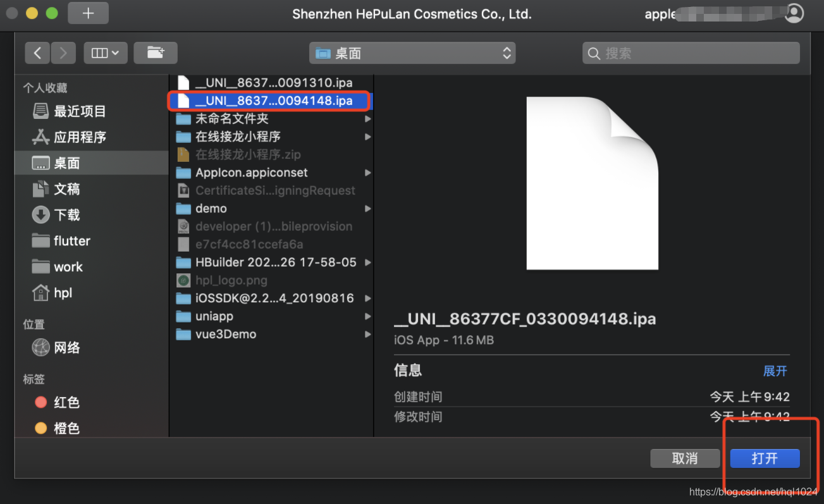Expand arrow next to HBuilder folder

[367, 262]
